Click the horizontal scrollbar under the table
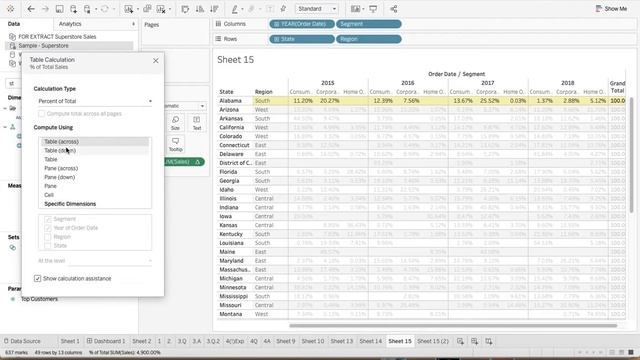640x360 pixels. [x=453, y=326]
